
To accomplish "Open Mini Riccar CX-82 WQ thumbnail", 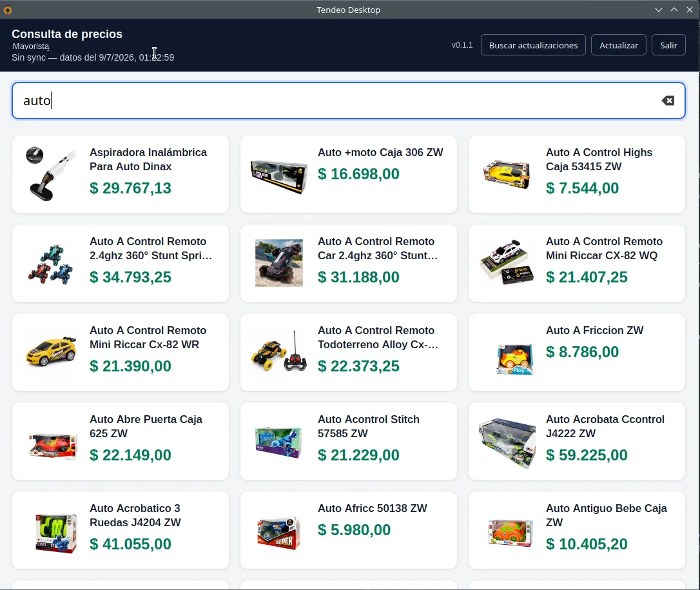I will 507,262.
